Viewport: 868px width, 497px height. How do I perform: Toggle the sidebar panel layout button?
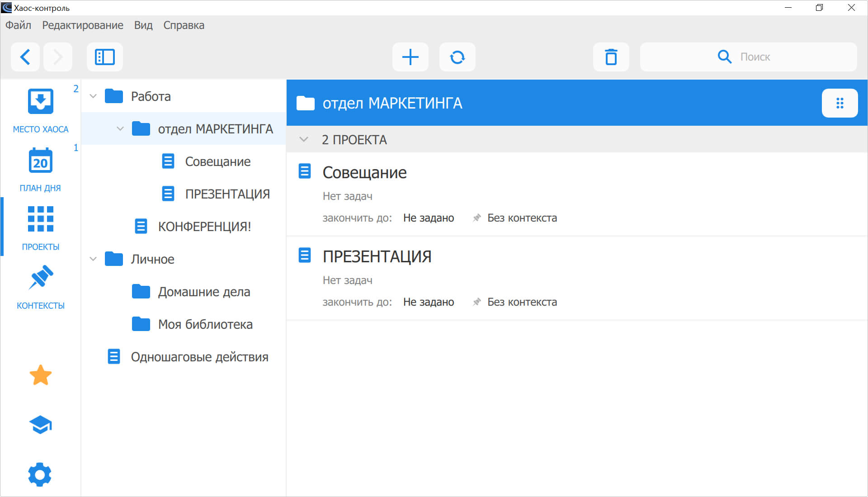point(105,57)
